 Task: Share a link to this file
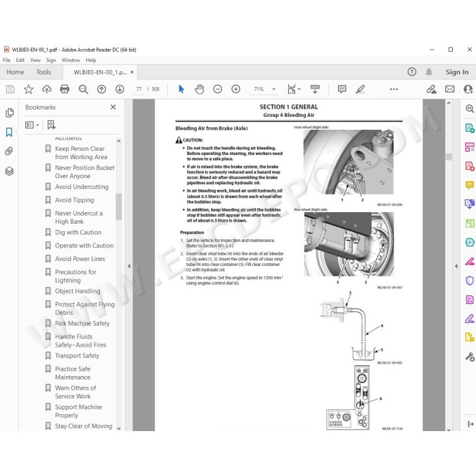click(431, 89)
